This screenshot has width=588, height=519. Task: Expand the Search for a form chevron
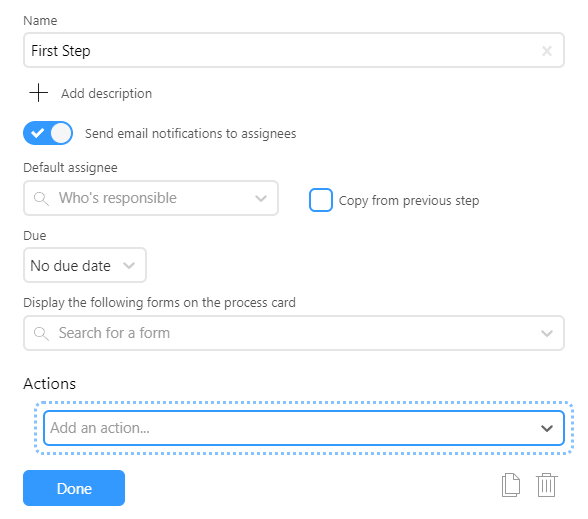[x=547, y=333]
